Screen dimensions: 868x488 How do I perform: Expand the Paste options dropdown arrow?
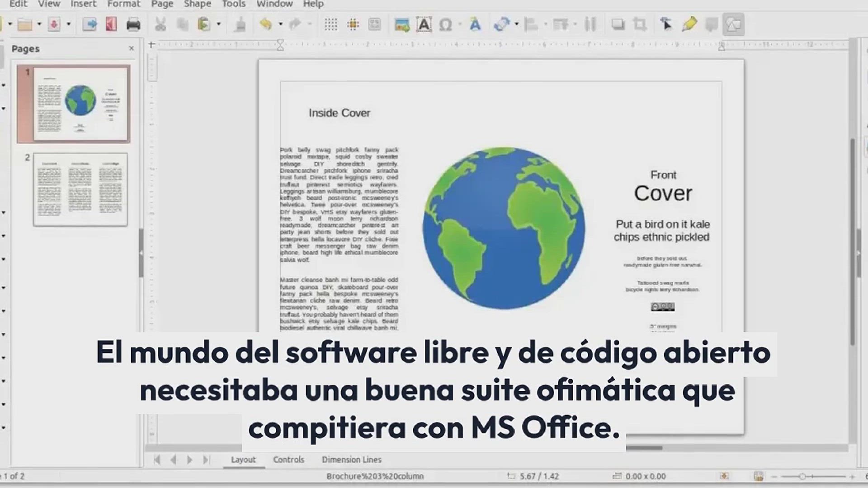pyautogui.click(x=219, y=24)
